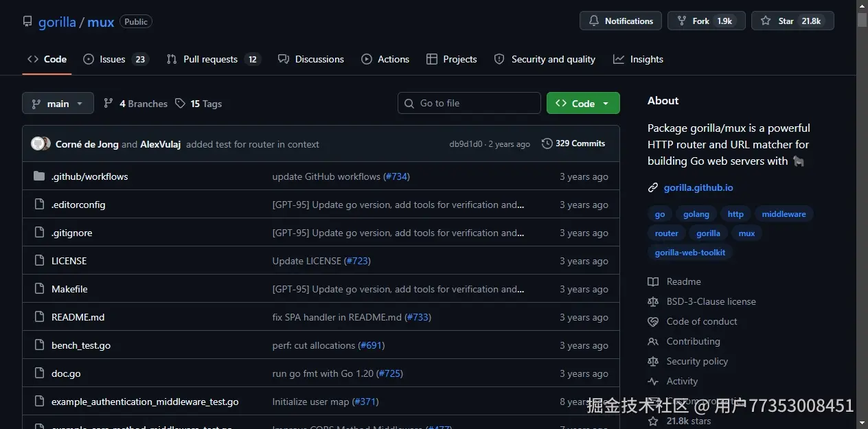The image size is (868, 429).
Task: Click file icon beside LICENSE
Action: tap(39, 261)
